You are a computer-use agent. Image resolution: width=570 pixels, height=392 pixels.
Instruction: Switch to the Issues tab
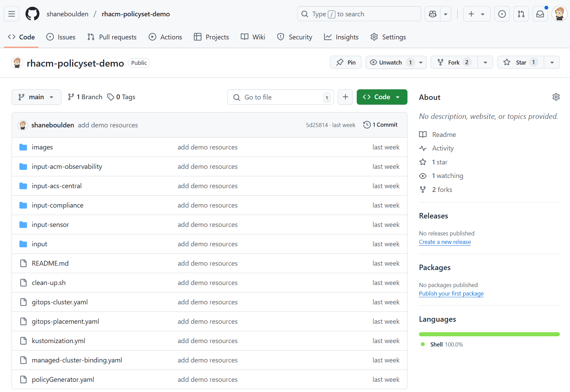[61, 37]
